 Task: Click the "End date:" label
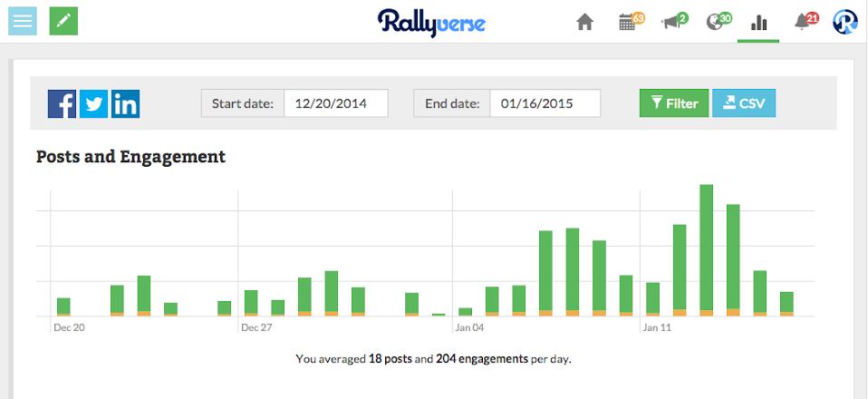[x=452, y=103]
